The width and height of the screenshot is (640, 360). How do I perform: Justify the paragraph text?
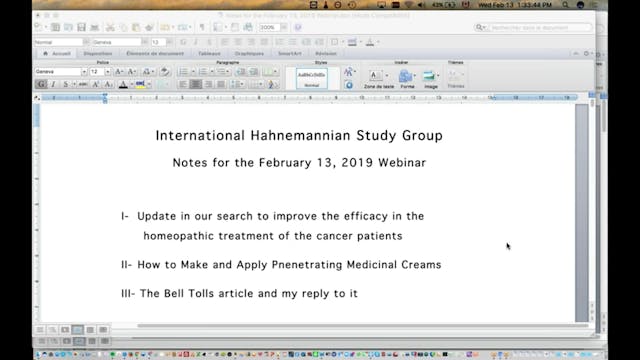coord(221,84)
